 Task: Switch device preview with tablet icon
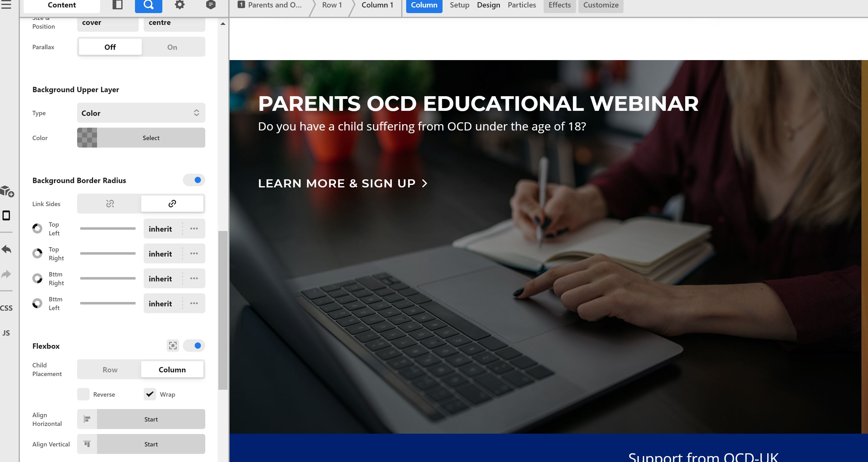coord(6,215)
